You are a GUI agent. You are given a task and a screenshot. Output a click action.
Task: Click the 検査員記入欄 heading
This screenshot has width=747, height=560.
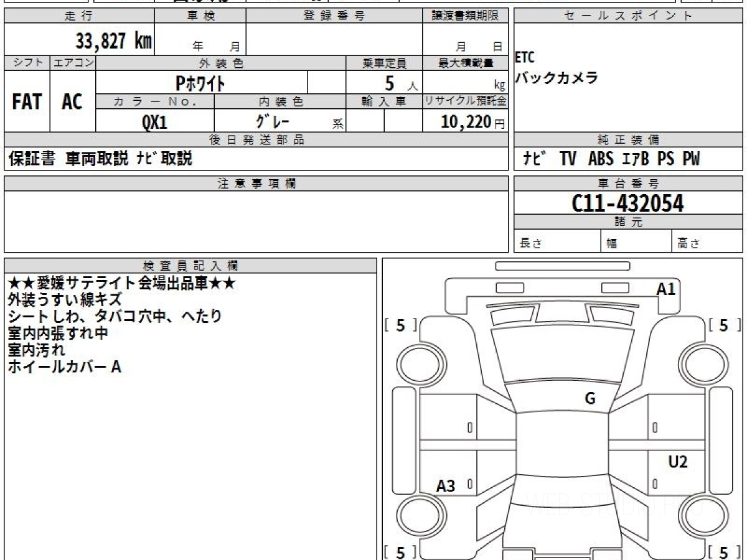coord(190,266)
